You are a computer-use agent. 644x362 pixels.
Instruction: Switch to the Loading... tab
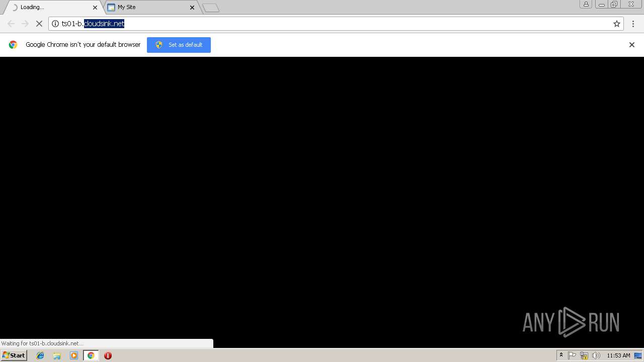pos(53,8)
